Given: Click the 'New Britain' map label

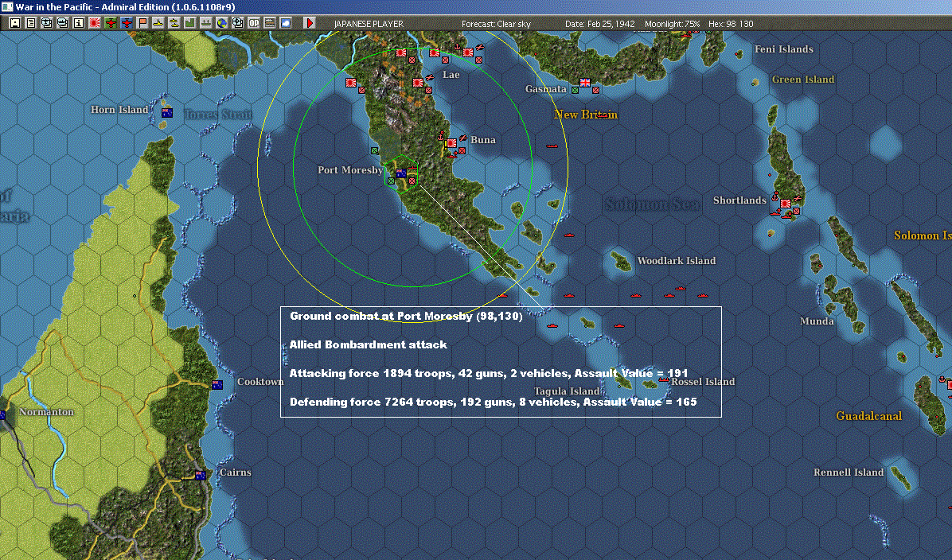Looking at the screenshot, I should click(586, 114).
